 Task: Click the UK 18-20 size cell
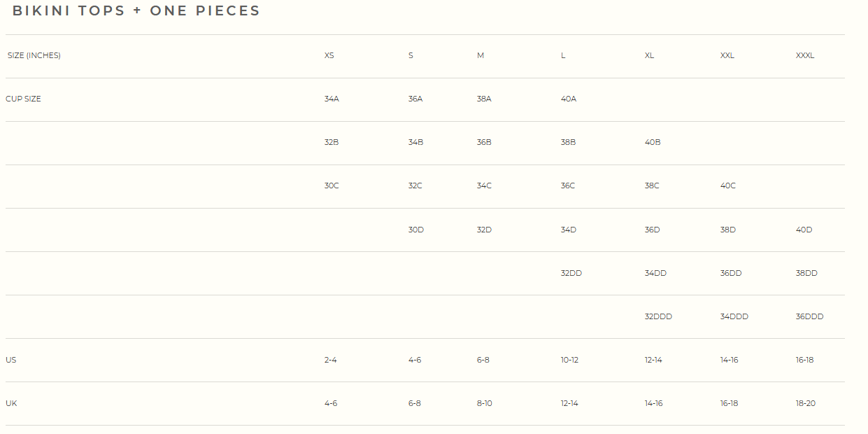point(806,404)
